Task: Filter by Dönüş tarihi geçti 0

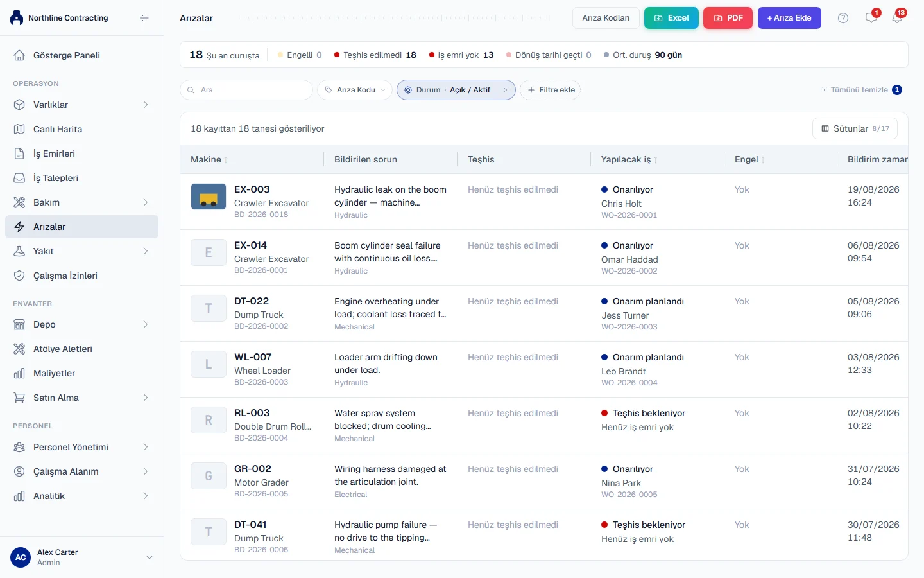Action: click(549, 55)
